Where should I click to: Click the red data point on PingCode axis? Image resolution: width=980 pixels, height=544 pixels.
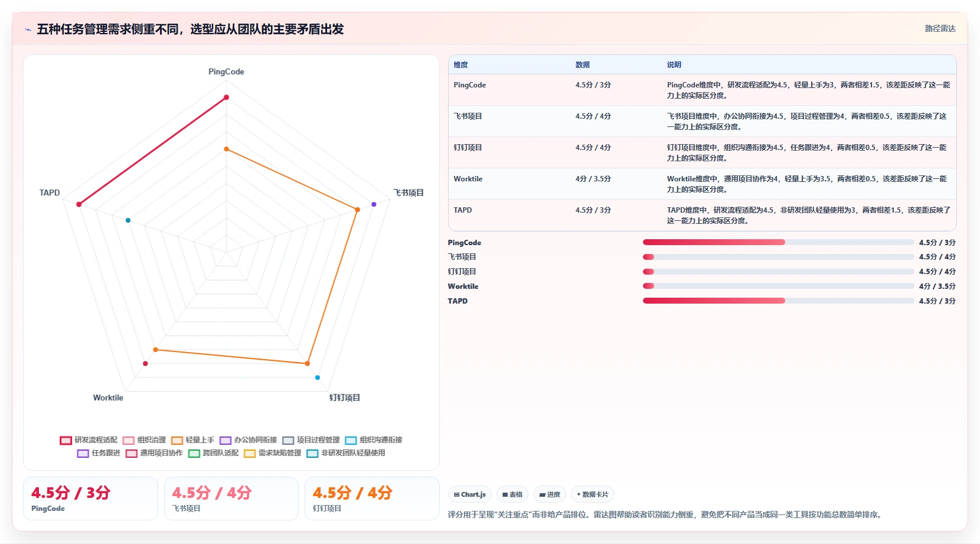tap(226, 97)
